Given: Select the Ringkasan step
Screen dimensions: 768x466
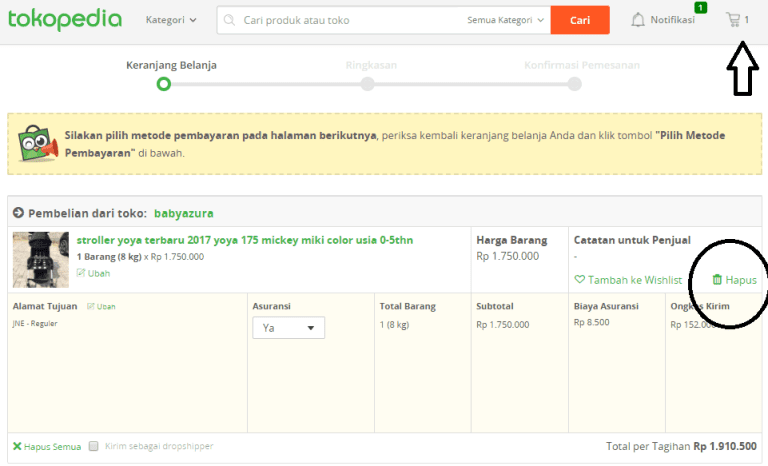Looking at the screenshot, I should click(371, 65).
